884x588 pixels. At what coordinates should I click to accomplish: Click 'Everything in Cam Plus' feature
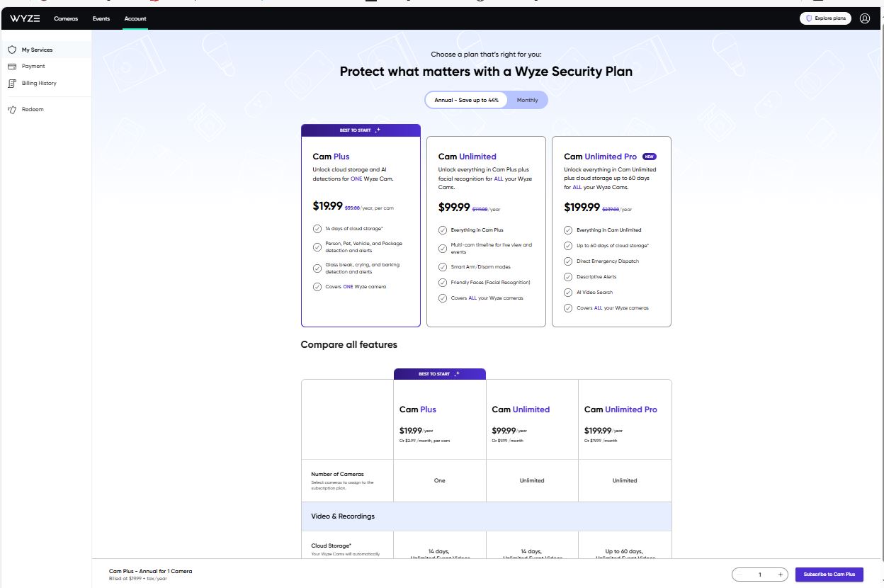pos(477,230)
